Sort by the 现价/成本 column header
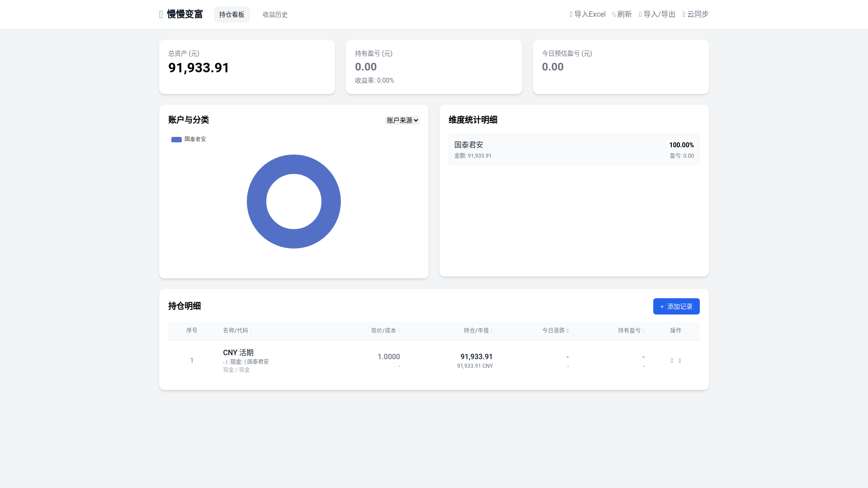 coord(386,331)
